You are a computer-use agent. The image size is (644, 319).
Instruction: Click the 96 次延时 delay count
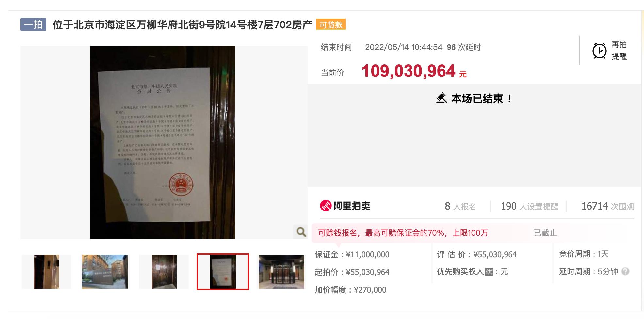click(464, 47)
